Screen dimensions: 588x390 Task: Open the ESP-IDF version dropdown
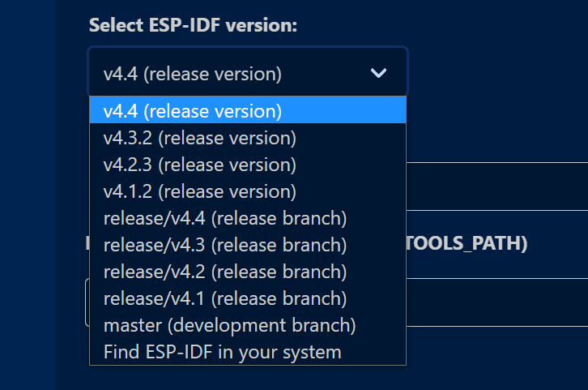(248, 72)
